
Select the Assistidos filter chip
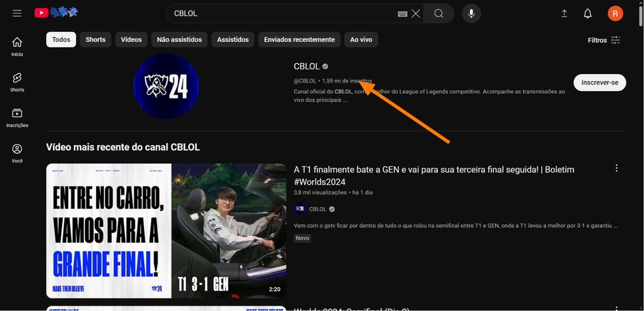[x=233, y=39]
